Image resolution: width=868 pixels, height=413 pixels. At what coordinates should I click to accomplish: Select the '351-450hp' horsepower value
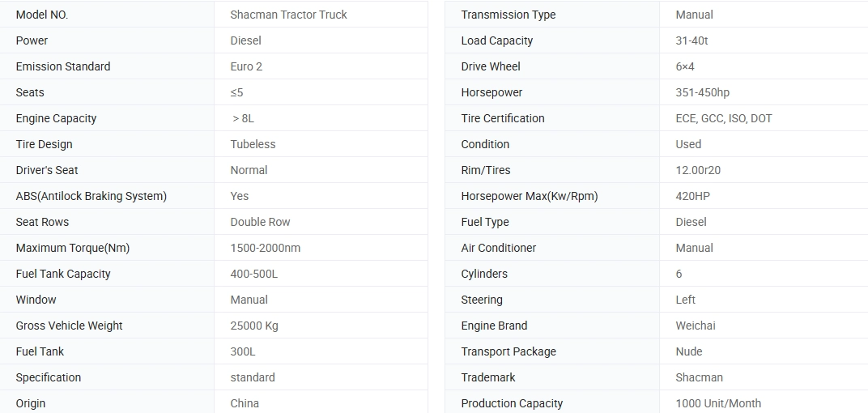[x=702, y=92]
